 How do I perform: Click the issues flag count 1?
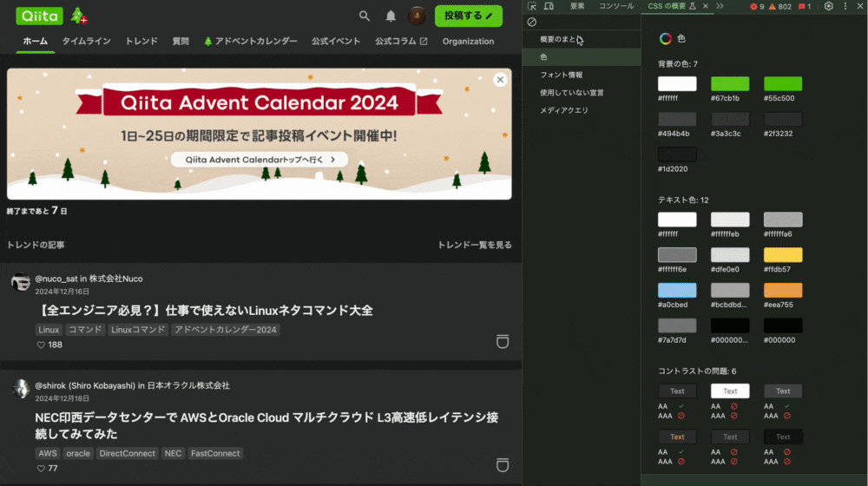[x=805, y=7]
